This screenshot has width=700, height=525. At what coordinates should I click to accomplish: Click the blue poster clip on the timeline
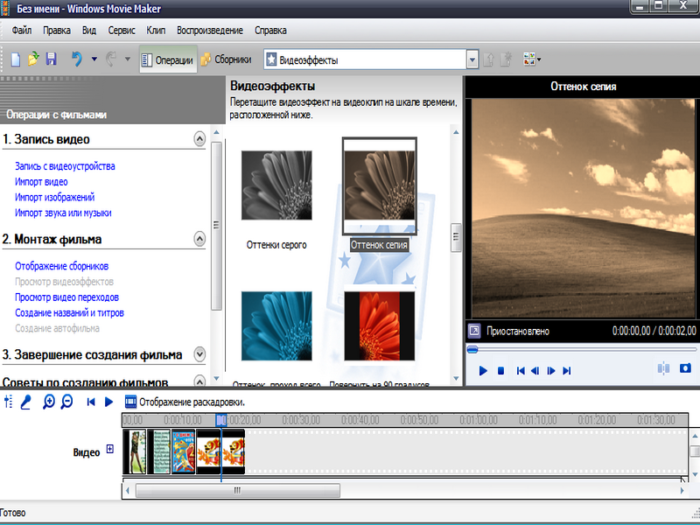pyautogui.click(x=183, y=451)
